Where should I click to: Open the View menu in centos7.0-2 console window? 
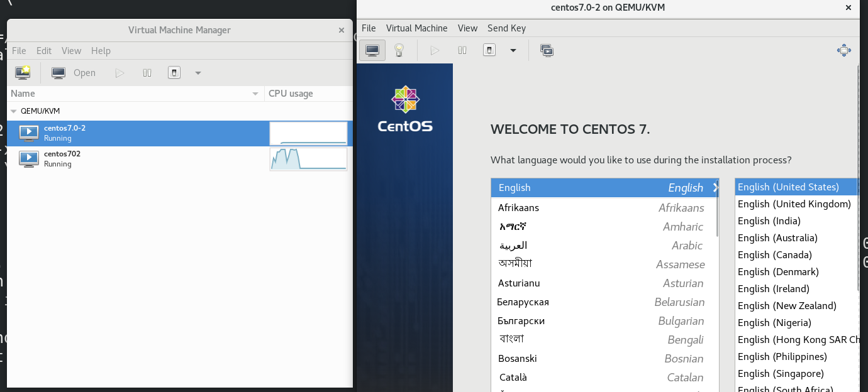[467, 28]
